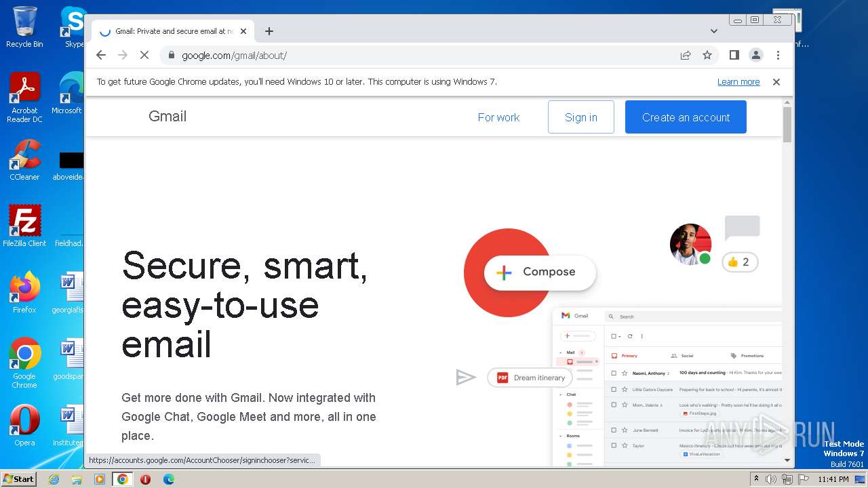Viewport: 868px width, 488px height.
Task: Click Create an account button
Action: [x=686, y=117]
